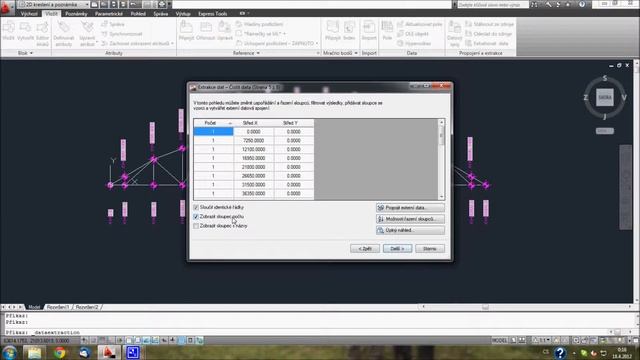Click the help question mark in title bar
This screenshot has height=360, width=640.
pyautogui.click(x=582, y=4)
